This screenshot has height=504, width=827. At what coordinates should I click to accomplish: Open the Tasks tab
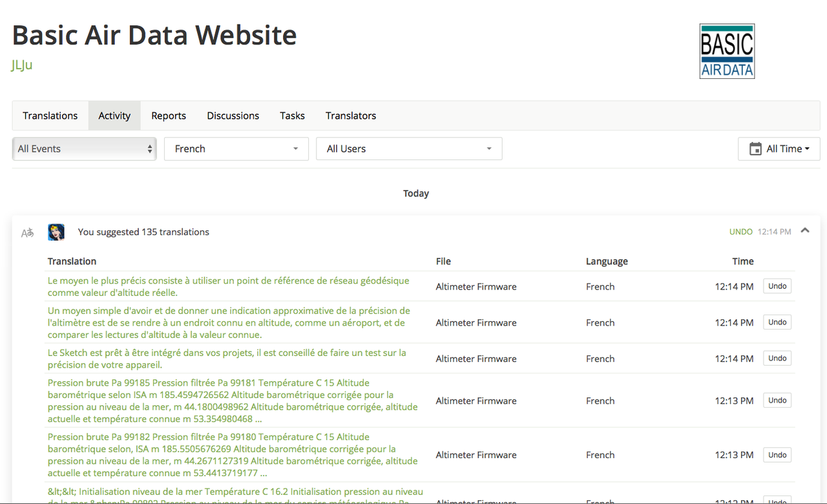[292, 116]
